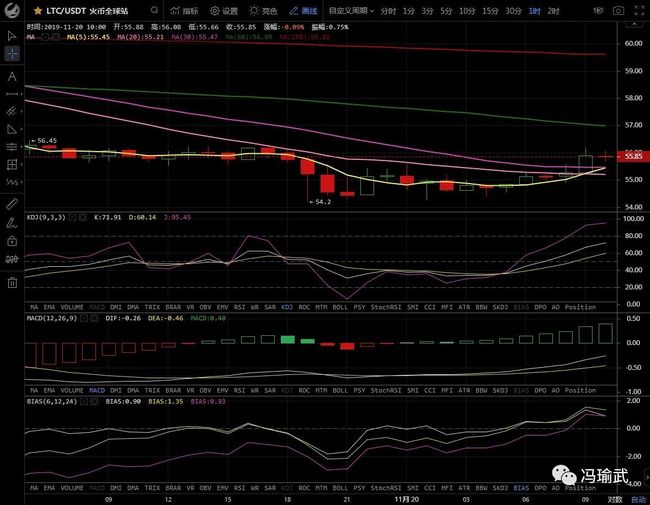Expand wave tool options arrow
This screenshot has width=650, height=505.
coord(21,182)
